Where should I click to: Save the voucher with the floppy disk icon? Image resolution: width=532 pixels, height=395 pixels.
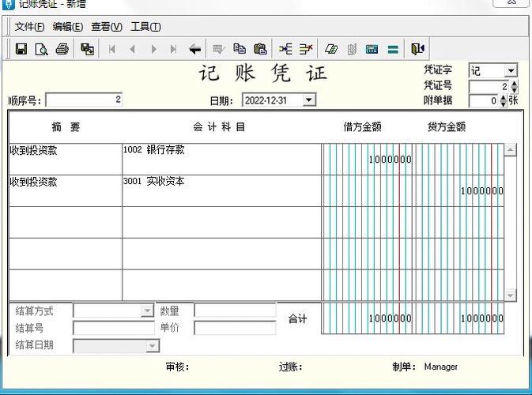(x=21, y=50)
